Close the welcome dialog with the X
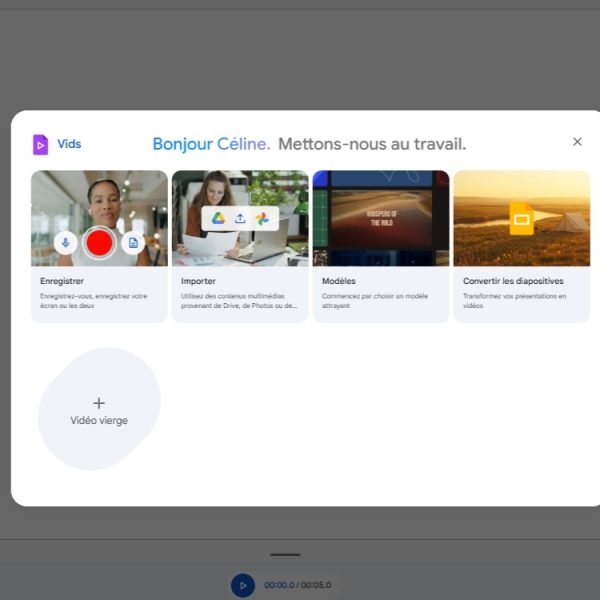 click(577, 142)
